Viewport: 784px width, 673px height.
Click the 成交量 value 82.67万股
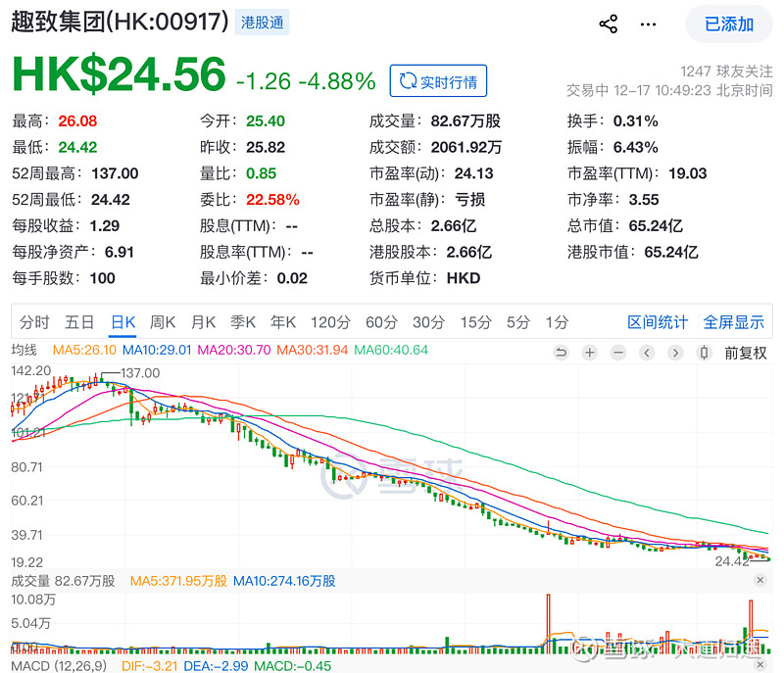[465, 120]
